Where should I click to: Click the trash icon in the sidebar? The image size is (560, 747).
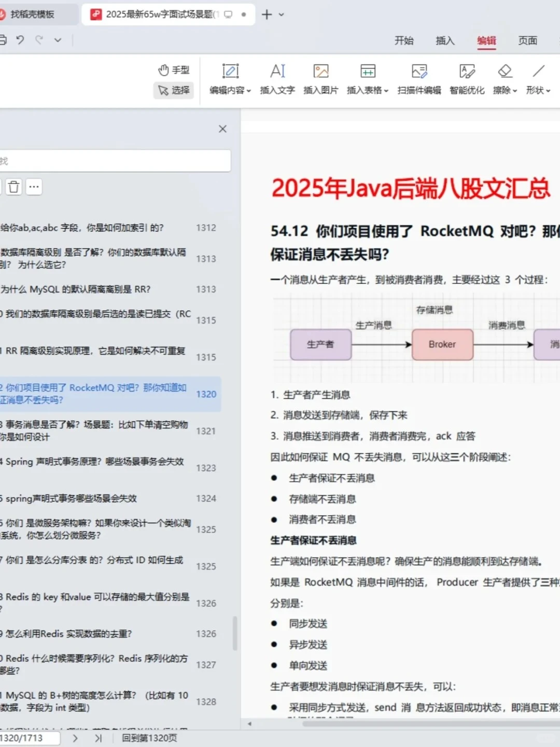click(x=13, y=186)
